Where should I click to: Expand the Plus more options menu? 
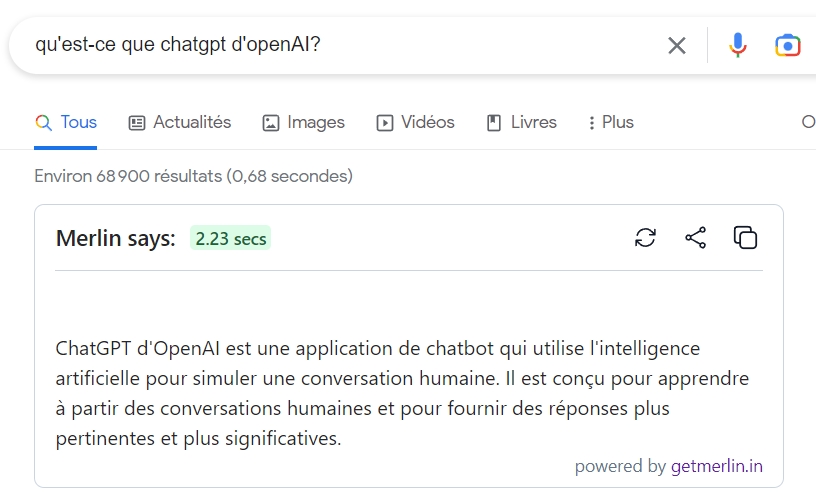coord(610,122)
